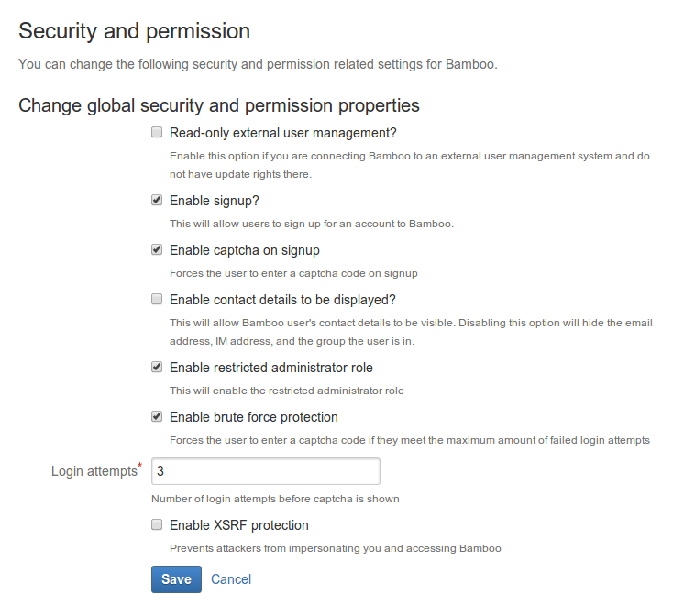Click into the Login attempts input field
The width and height of the screenshot is (673, 616).
click(x=265, y=471)
